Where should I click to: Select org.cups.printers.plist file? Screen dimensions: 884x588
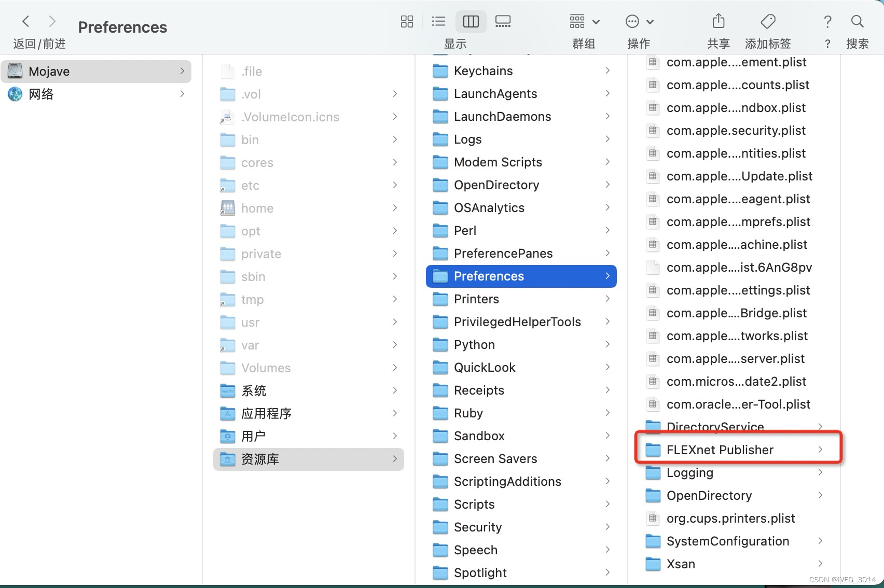click(x=730, y=519)
